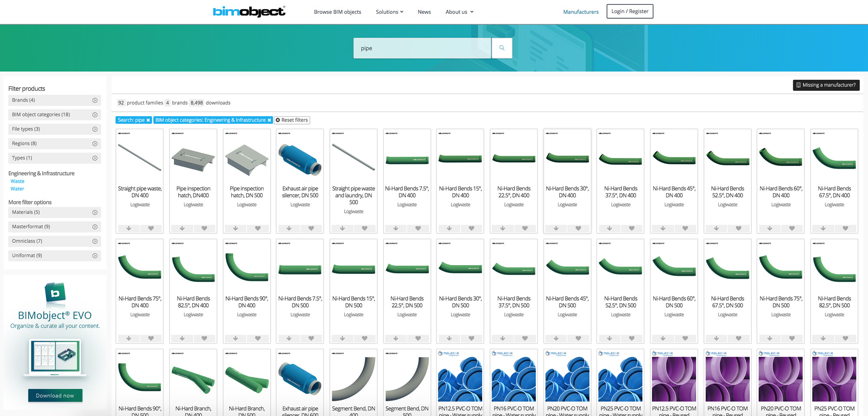Select the Waste subcategory link
This screenshot has height=416, width=868.
(17, 181)
